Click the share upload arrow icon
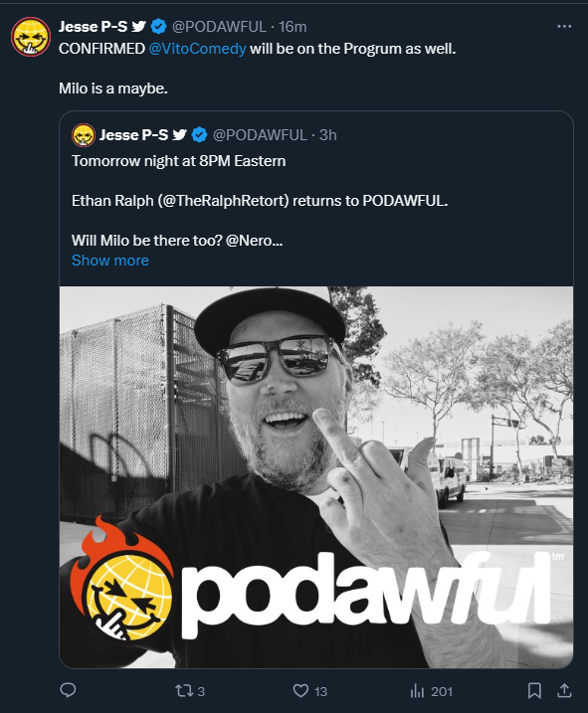Viewport: 588px width, 713px height. click(564, 691)
